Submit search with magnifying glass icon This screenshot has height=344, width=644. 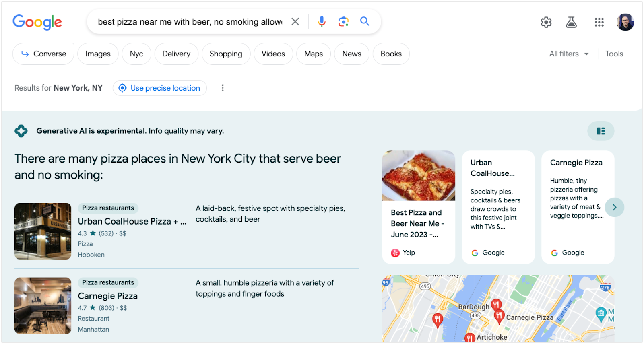pyautogui.click(x=365, y=21)
